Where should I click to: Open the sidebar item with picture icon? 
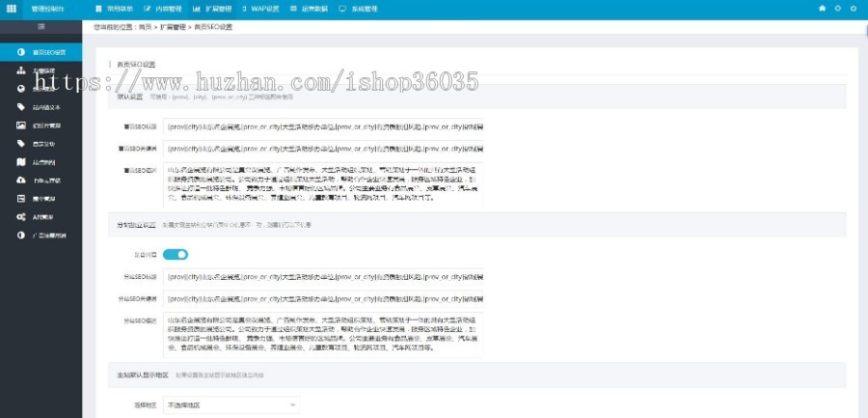tap(41, 125)
